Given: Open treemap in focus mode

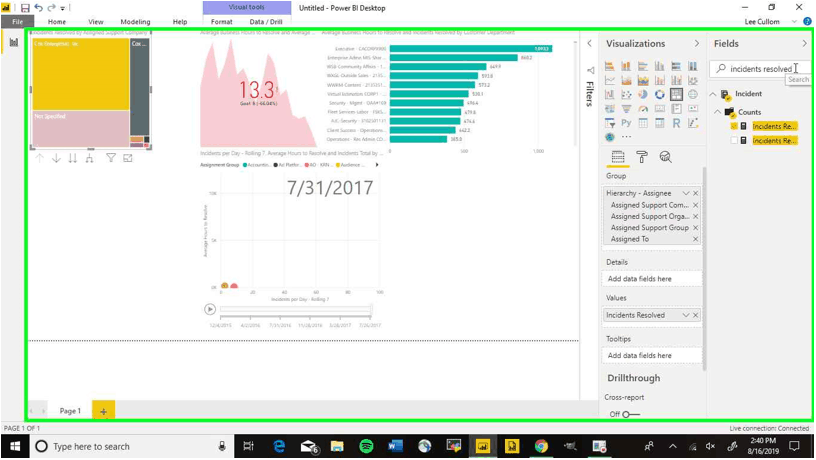Looking at the screenshot, I should 128,158.
